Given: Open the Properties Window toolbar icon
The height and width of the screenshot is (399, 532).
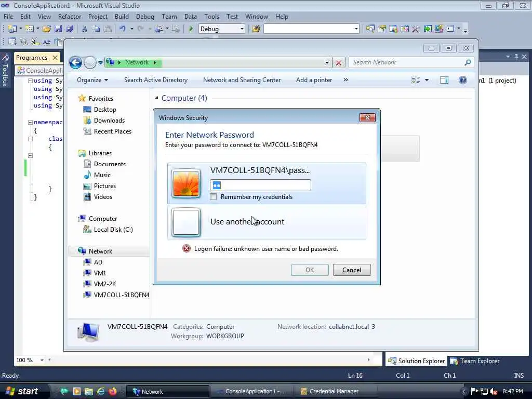Looking at the screenshot, I should [x=382, y=29].
